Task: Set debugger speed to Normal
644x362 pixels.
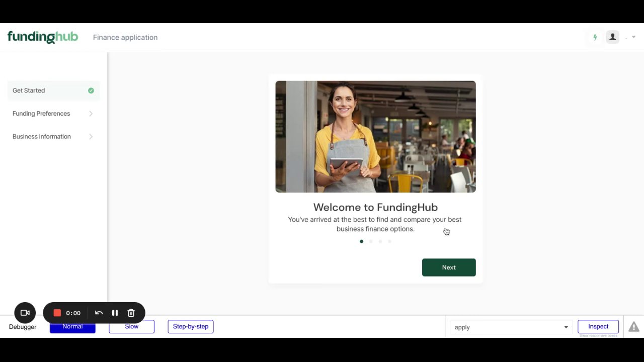Action: [x=72, y=327]
